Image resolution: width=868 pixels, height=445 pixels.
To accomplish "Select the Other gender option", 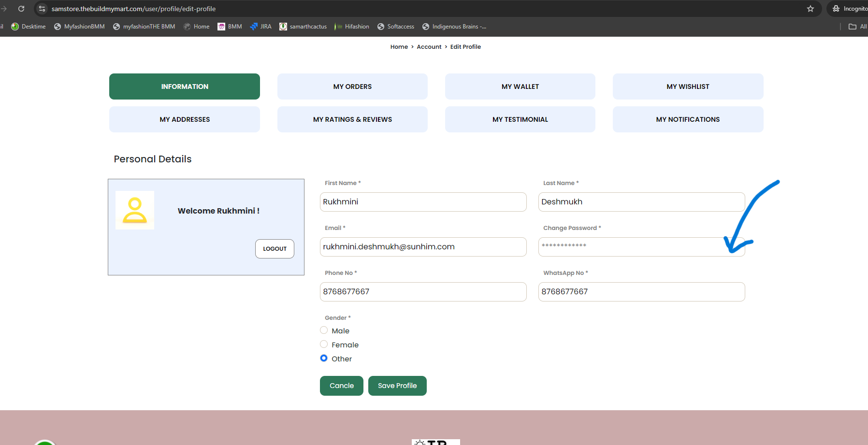I will point(324,358).
